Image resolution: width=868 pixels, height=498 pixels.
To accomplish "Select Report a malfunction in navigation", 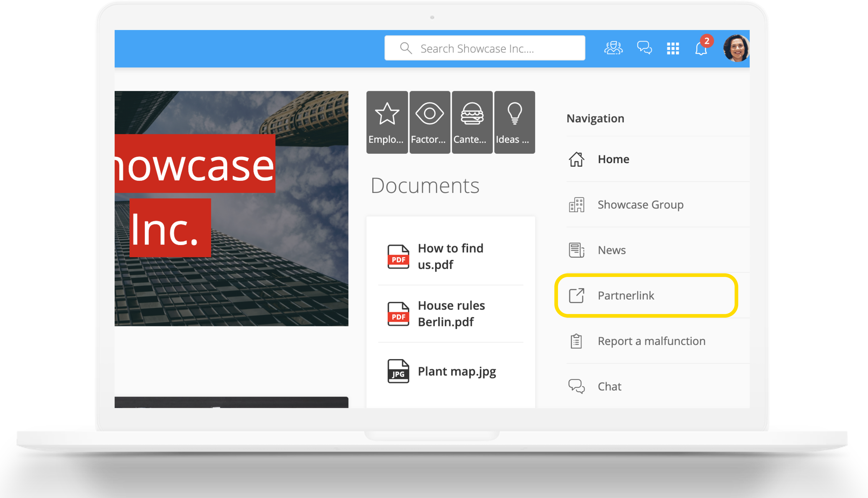I will (658, 341).
